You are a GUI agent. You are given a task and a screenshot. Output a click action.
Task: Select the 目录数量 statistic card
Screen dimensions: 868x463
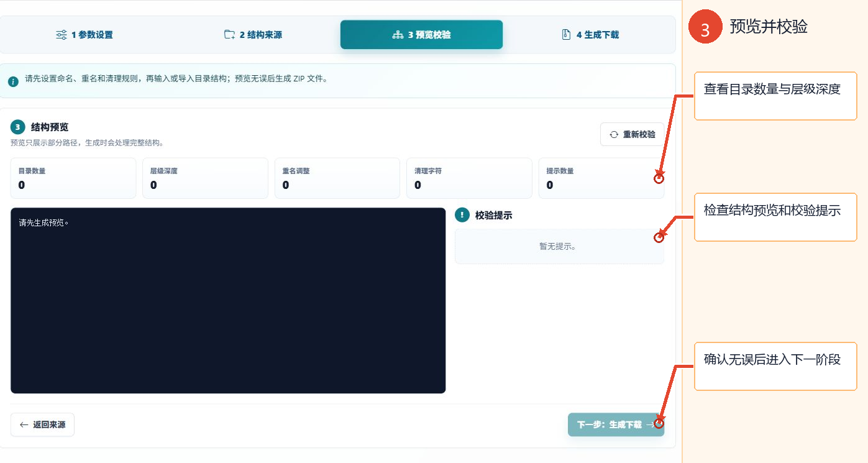pos(73,178)
